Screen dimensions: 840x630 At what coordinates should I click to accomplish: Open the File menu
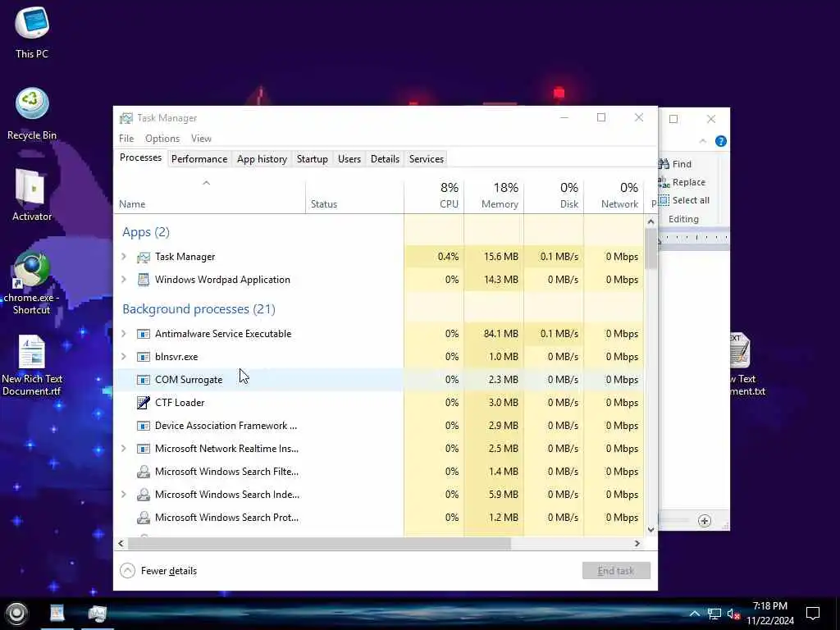click(126, 139)
